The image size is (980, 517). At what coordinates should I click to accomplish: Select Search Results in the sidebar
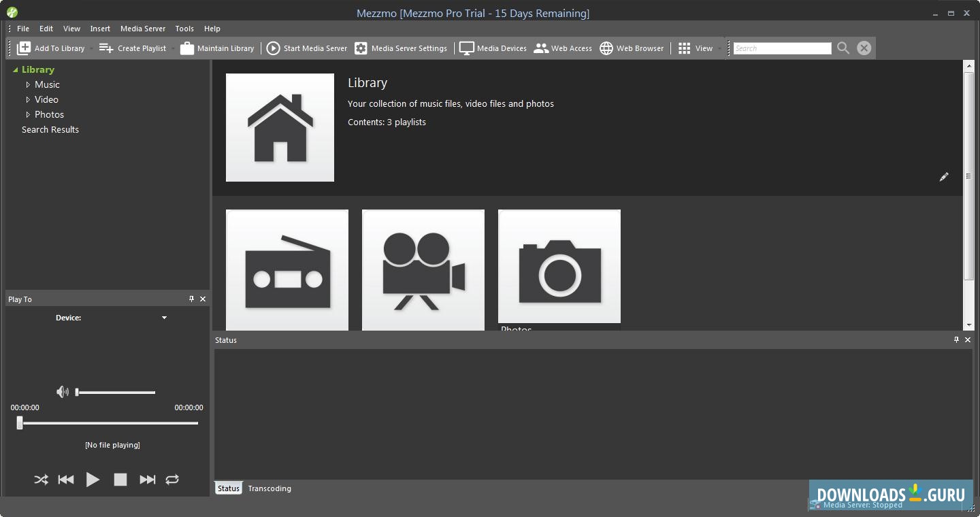[50, 129]
